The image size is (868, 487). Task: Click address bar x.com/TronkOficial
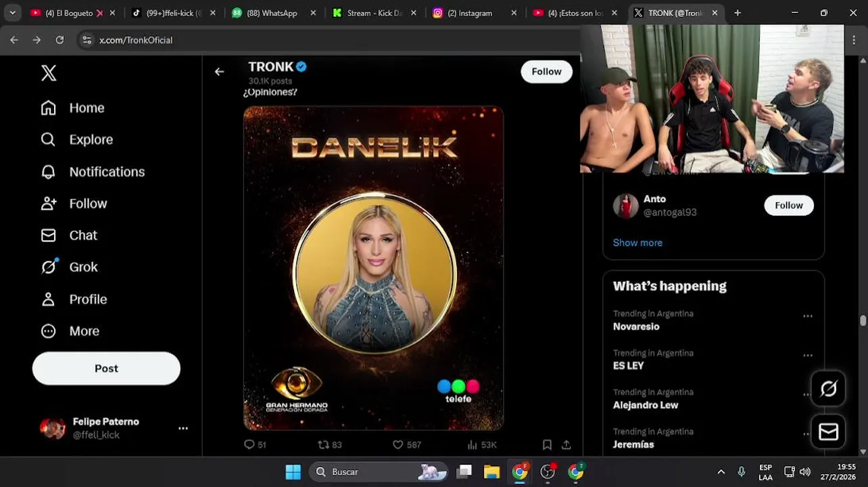point(135,40)
